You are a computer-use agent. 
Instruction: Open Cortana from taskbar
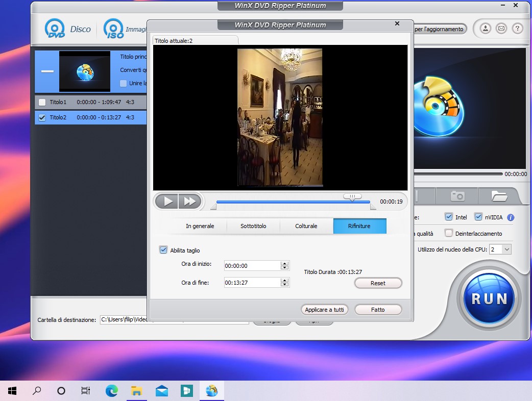tap(61, 391)
